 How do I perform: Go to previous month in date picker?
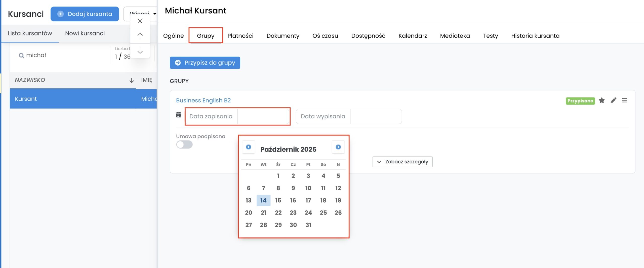(248, 147)
